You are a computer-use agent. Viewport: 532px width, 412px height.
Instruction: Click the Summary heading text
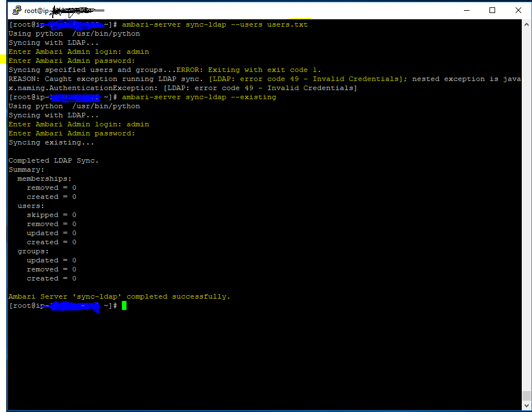(x=26, y=169)
